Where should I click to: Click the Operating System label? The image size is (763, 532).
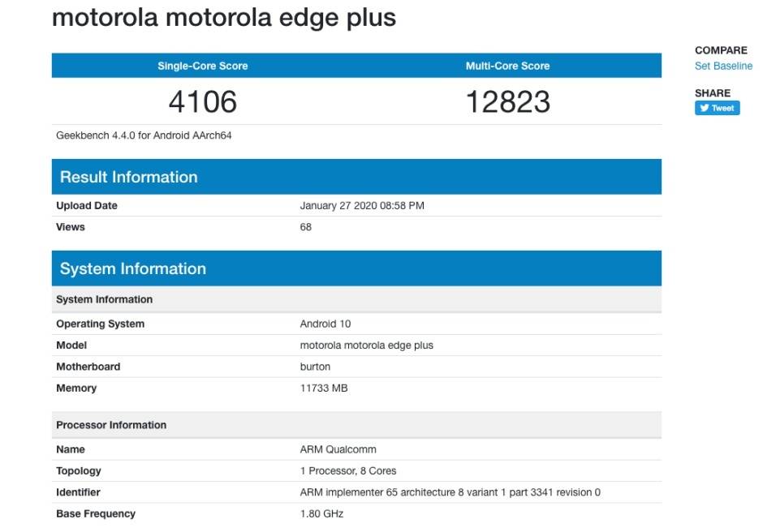click(100, 324)
